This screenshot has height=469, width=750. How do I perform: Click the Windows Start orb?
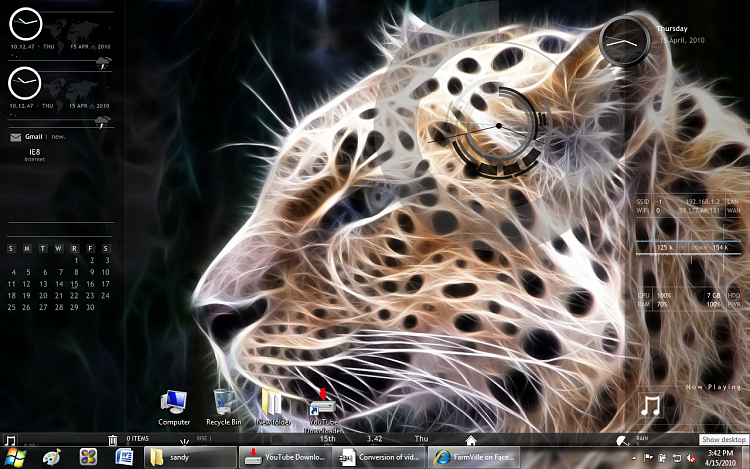point(15,458)
